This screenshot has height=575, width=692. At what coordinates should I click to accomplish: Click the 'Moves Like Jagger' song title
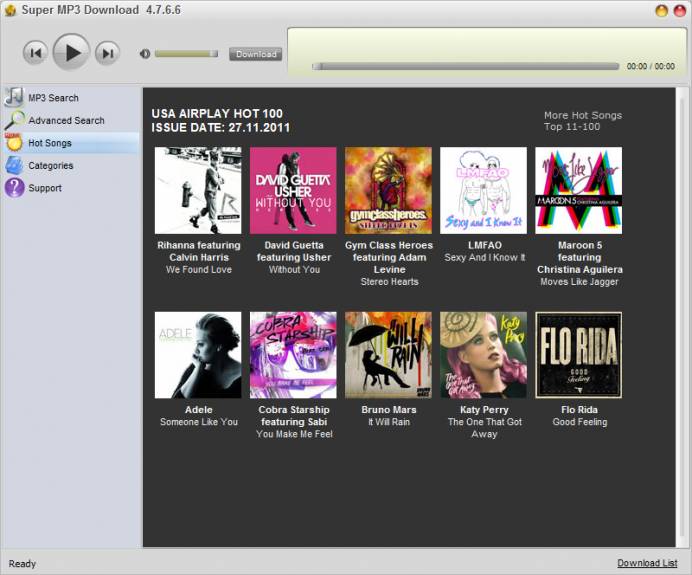coord(579,282)
